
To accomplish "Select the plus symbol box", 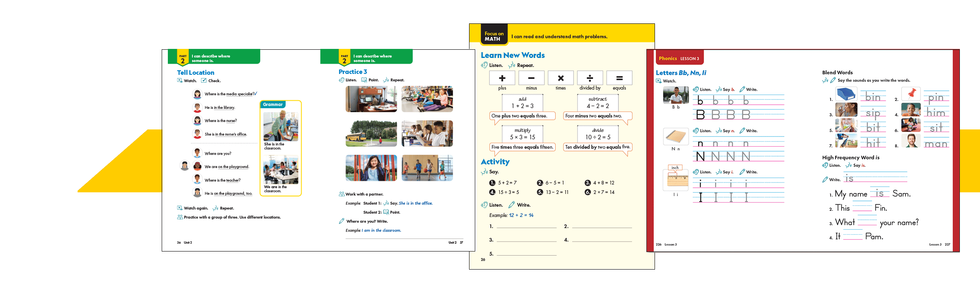I will point(502,78).
